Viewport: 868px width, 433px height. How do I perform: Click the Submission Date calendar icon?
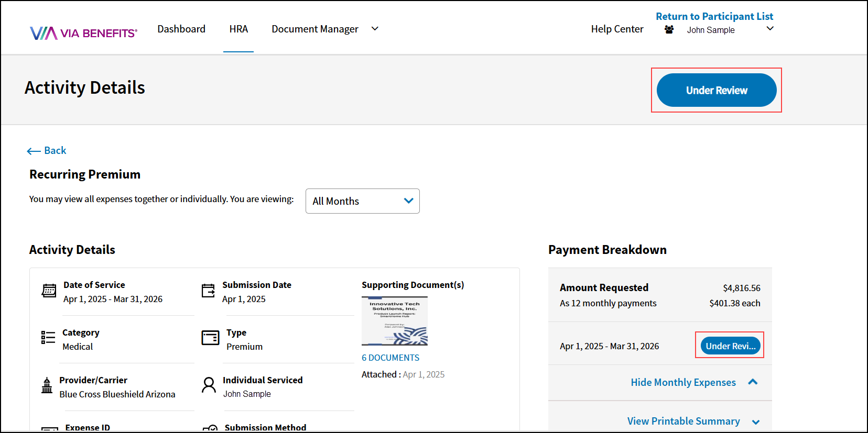click(208, 290)
